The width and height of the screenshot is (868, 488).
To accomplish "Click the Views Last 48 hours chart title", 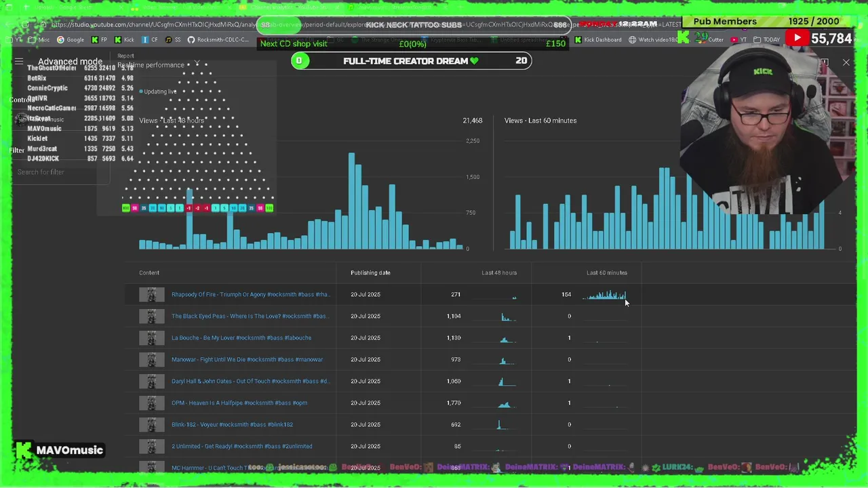I will tap(172, 121).
